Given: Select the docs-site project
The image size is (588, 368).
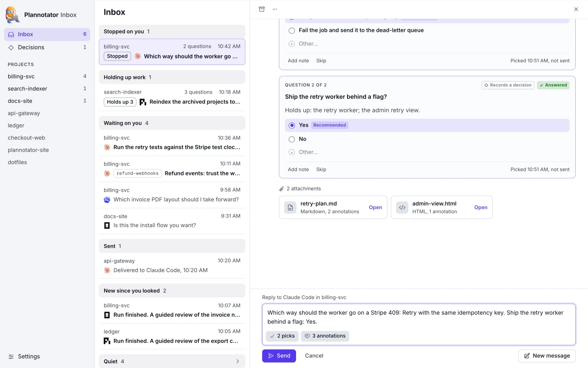Looking at the screenshot, I should [x=47, y=101].
